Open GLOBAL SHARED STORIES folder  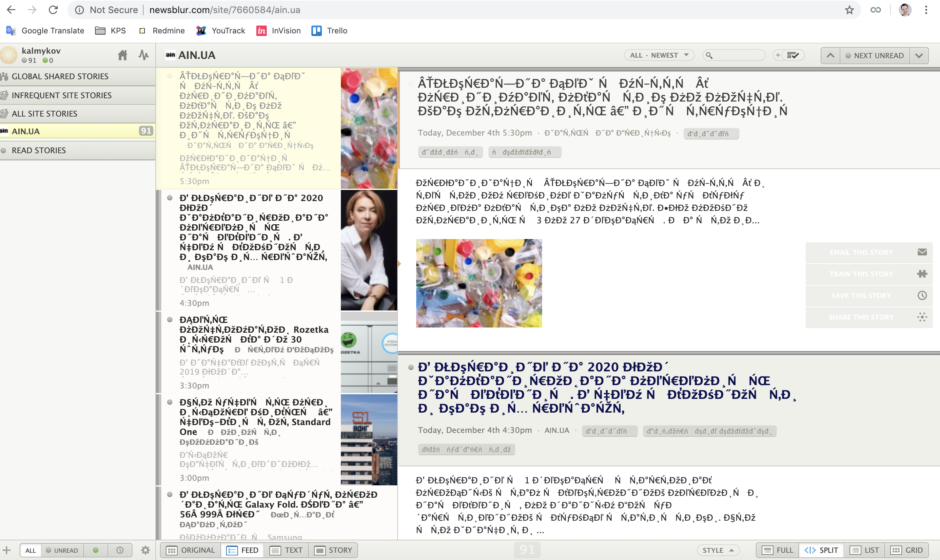pyautogui.click(x=77, y=76)
